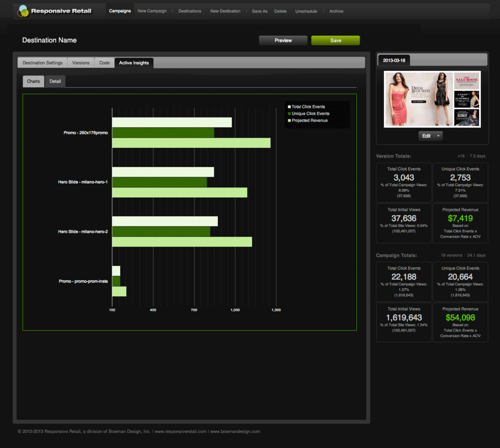This screenshot has width=500, height=448.
Task: Open the Code tab
Action: coord(104,63)
